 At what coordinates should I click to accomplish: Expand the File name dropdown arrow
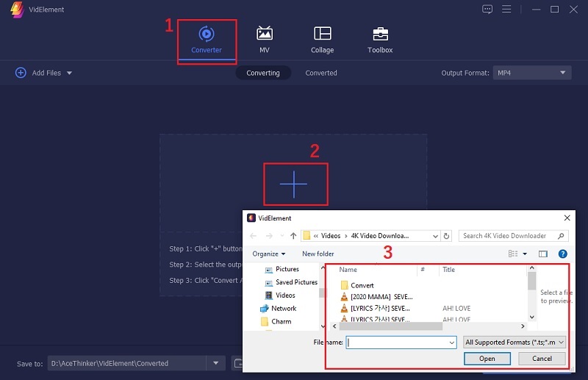pos(452,342)
